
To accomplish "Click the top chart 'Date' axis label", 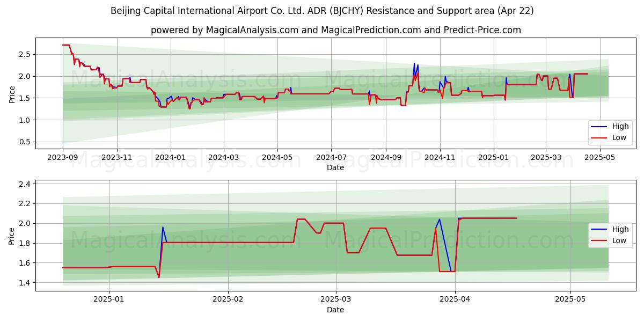I will click(335, 168).
